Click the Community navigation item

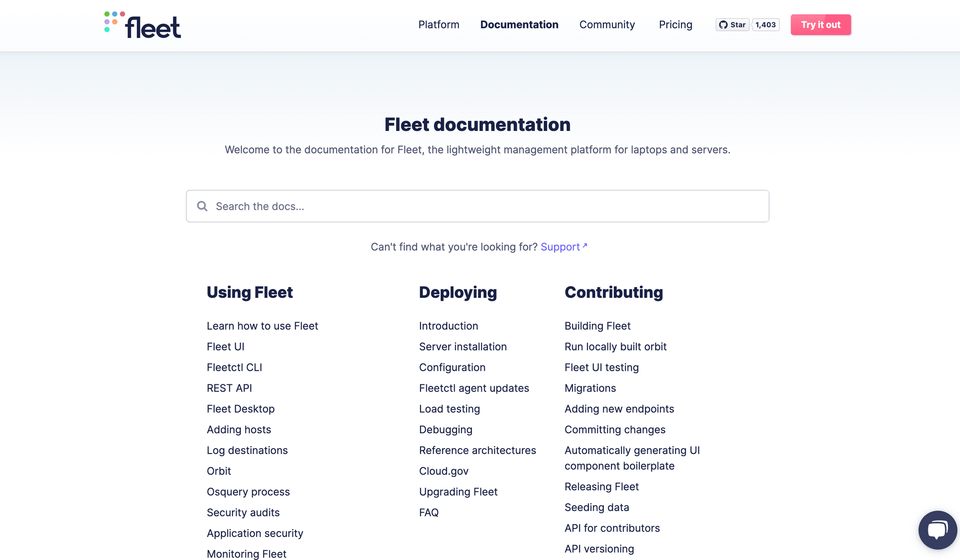tap(607, 24)
